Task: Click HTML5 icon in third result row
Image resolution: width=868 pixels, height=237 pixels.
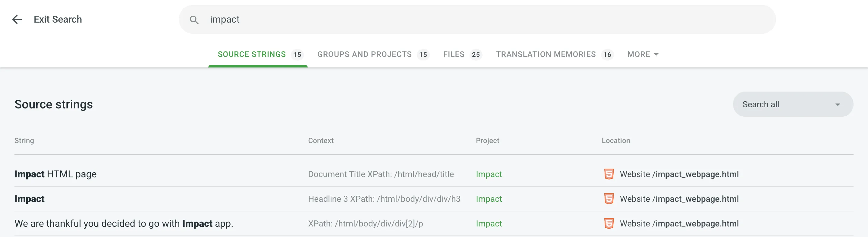Action: pos(609,223)
